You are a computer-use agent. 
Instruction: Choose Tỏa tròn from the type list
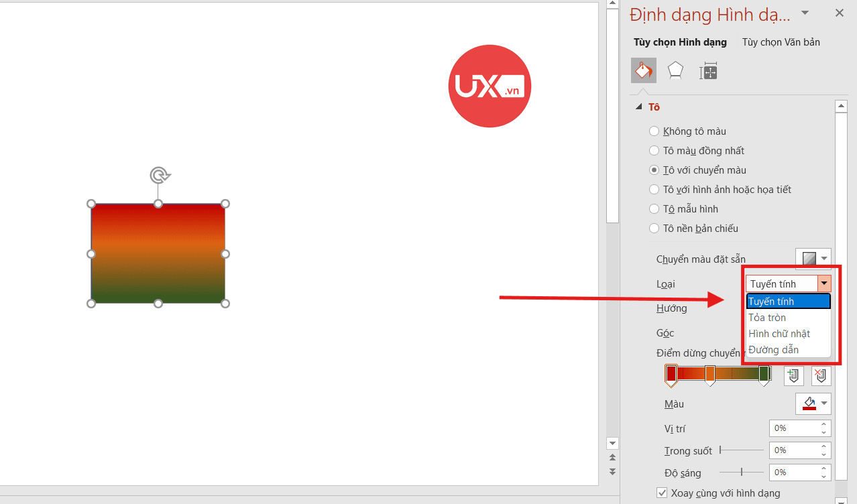click(767, 318)
